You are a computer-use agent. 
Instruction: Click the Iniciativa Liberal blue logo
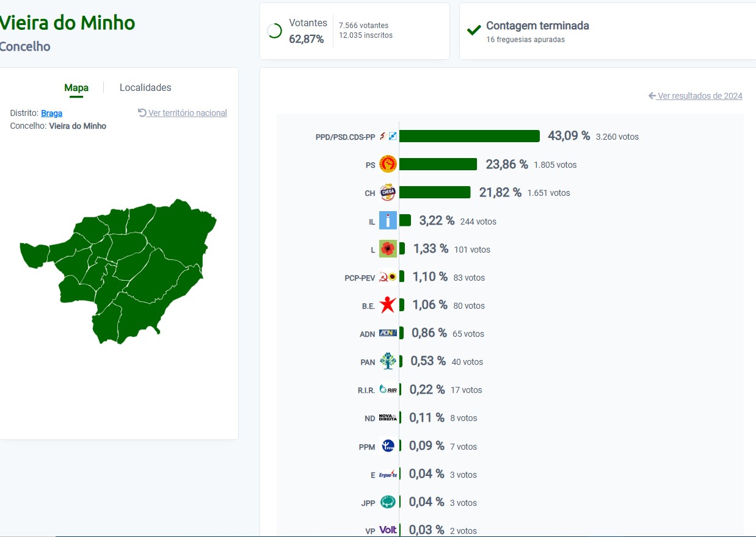[x=388, y=220]
